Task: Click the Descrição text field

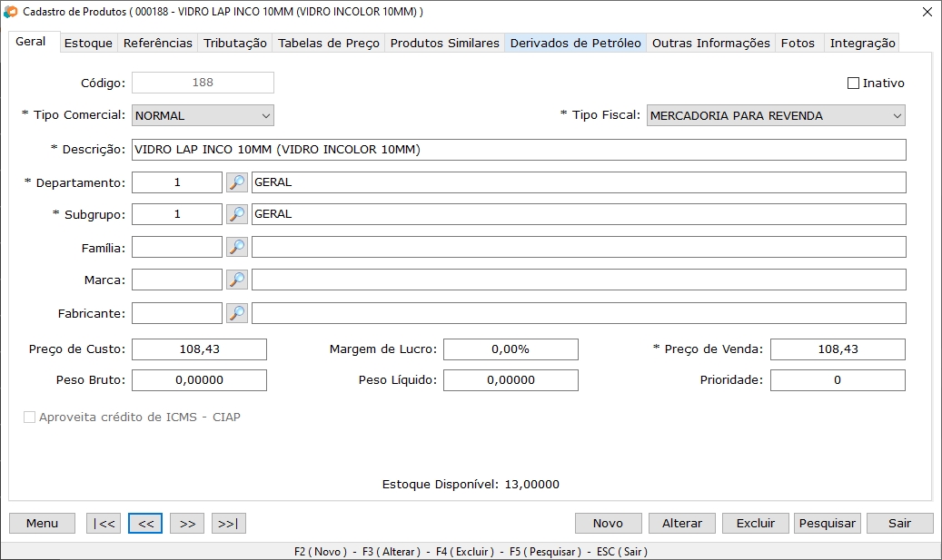Action: tap(518, 150)
